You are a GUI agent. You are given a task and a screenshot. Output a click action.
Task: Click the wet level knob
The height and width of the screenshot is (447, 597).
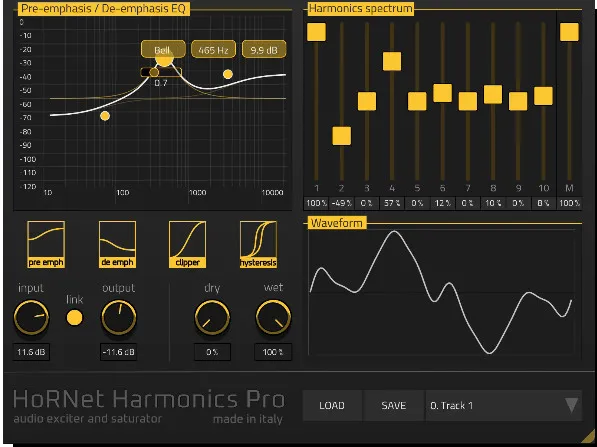[273, 318]
